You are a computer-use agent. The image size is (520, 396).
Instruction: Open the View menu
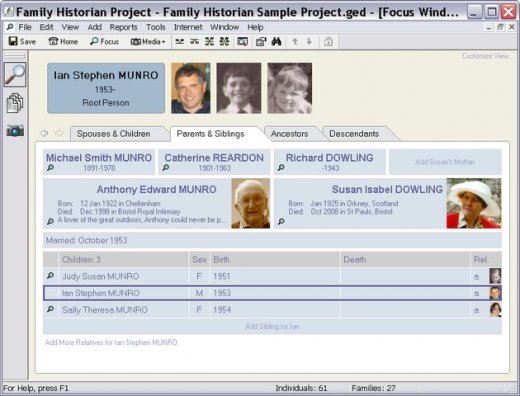pos(70,27)
